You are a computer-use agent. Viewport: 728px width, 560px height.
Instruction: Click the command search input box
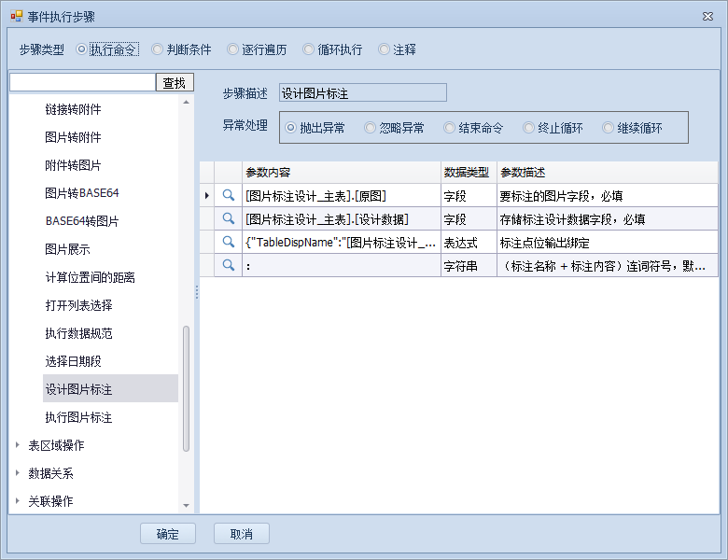pos(82,83)
